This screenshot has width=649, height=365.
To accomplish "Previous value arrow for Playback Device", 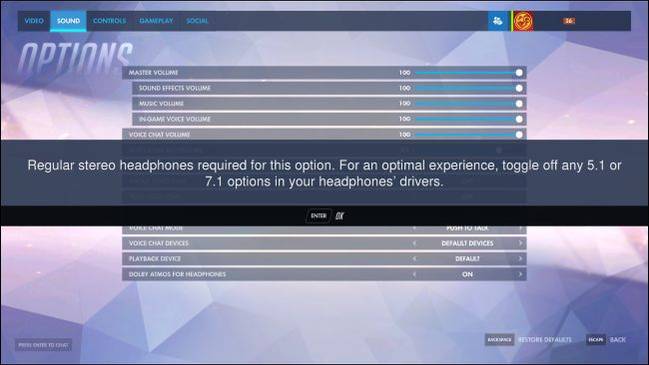I will 414,259.
